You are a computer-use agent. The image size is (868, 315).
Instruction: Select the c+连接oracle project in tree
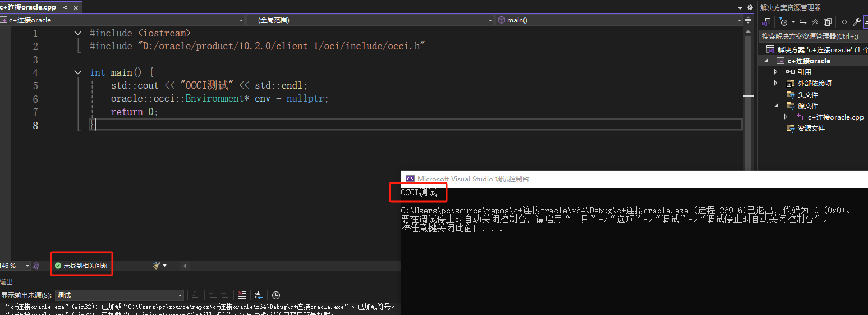pos(809,61)
